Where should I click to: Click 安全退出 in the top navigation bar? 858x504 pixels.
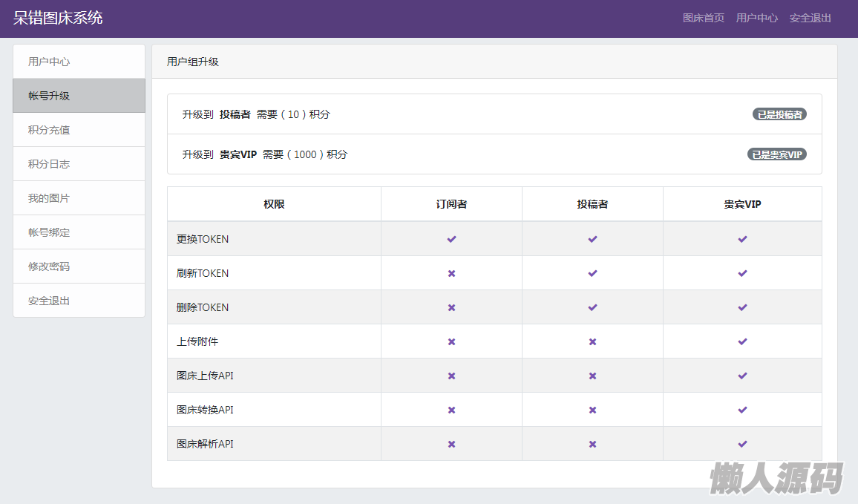click(x=810, y=18)
